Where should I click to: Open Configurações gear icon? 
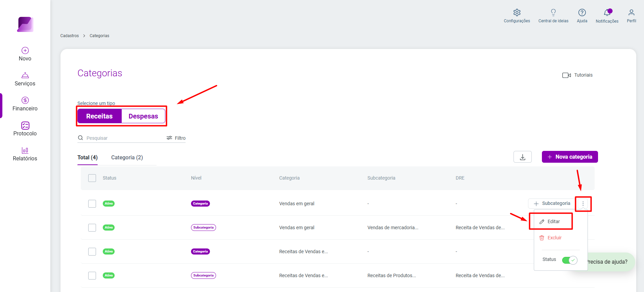[x=517, y=12]
